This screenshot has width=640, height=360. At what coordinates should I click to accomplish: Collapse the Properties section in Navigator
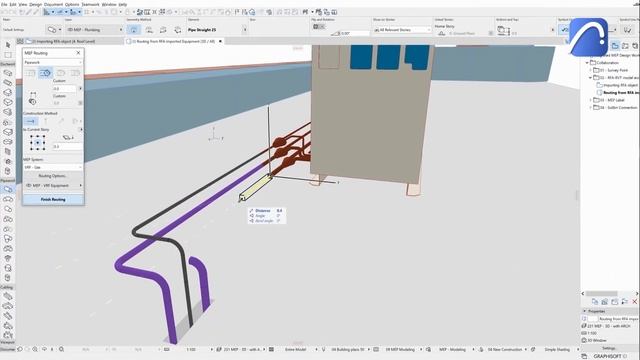[x=584, y=311]
